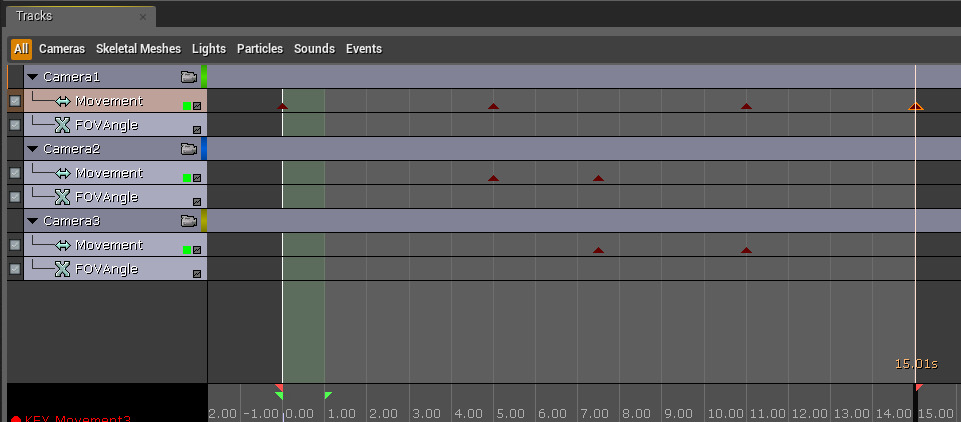961x422 pixels.
Task: Select the Camera3 Movement track label
Action: 109,245
